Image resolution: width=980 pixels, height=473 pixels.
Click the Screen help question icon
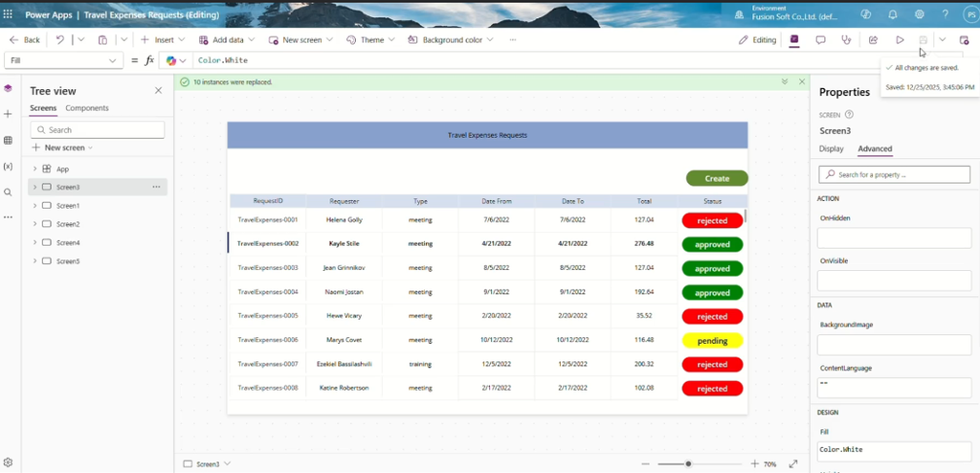[x=849, y=115]
